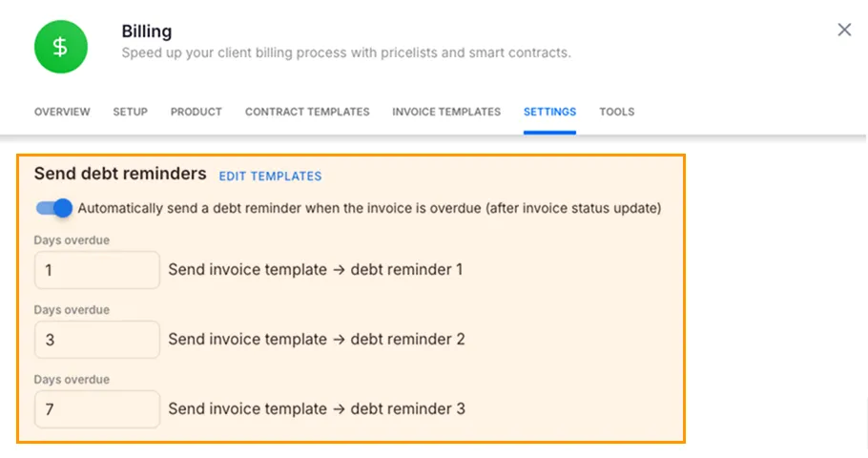
Task: Click the debt reminder 1 template text
Action: pos(316,270)
